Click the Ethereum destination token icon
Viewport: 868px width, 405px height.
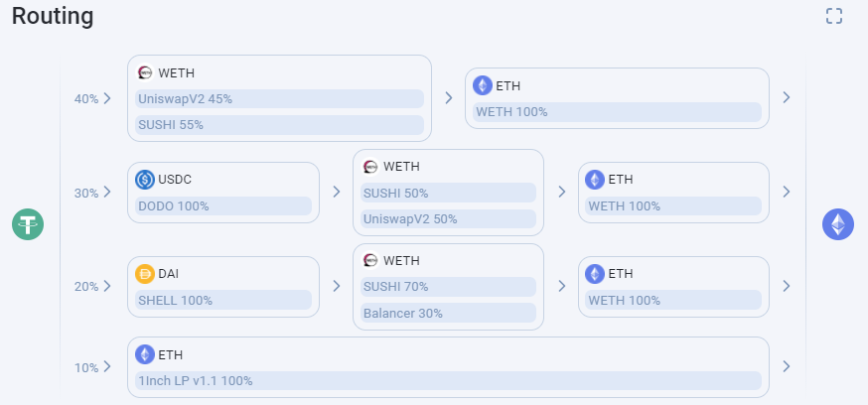coord(838,224)
